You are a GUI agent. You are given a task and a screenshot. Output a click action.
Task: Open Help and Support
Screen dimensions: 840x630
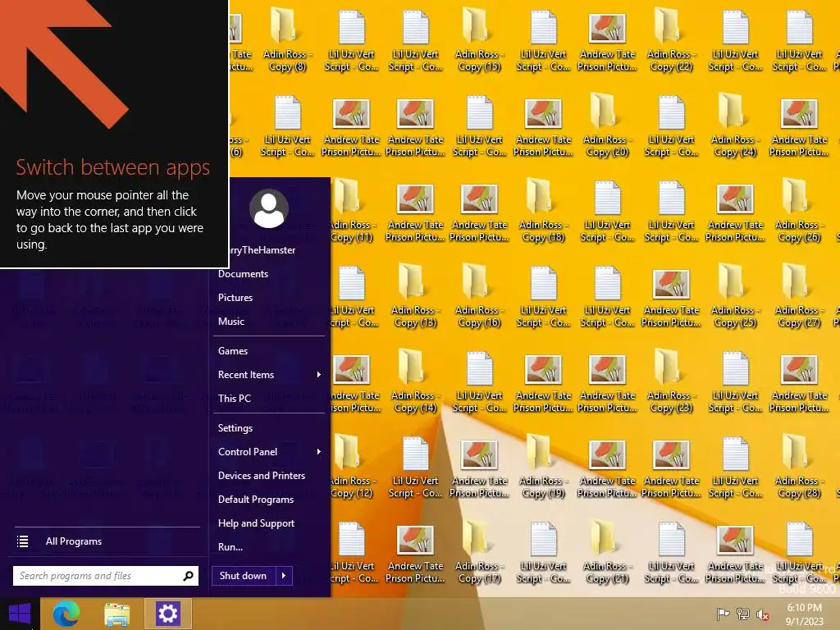[256, 523]
